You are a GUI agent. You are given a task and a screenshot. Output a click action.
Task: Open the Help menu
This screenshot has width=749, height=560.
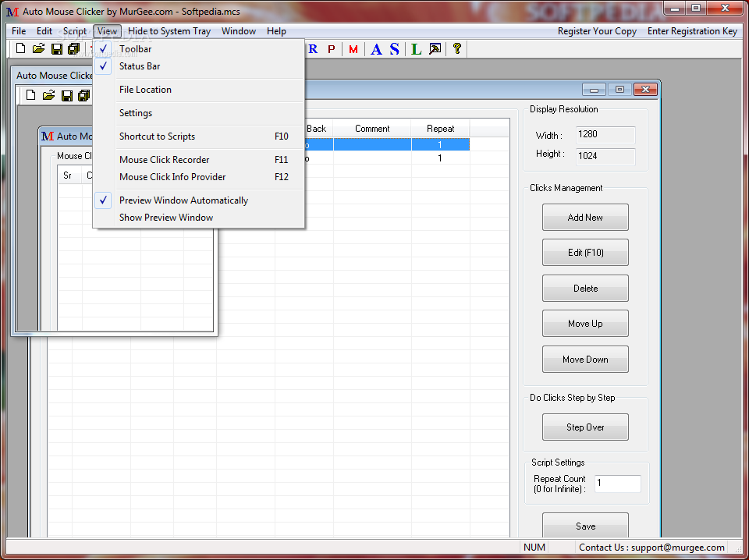point(276,31)
